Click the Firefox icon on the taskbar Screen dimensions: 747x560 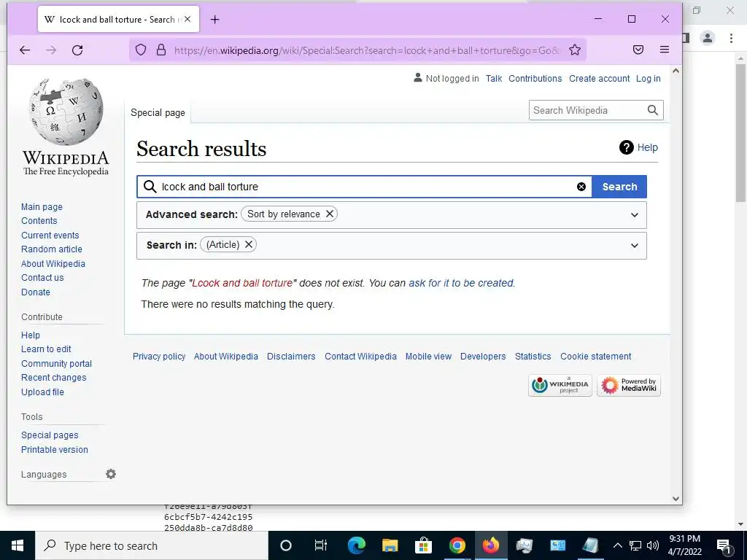(491, 545)
